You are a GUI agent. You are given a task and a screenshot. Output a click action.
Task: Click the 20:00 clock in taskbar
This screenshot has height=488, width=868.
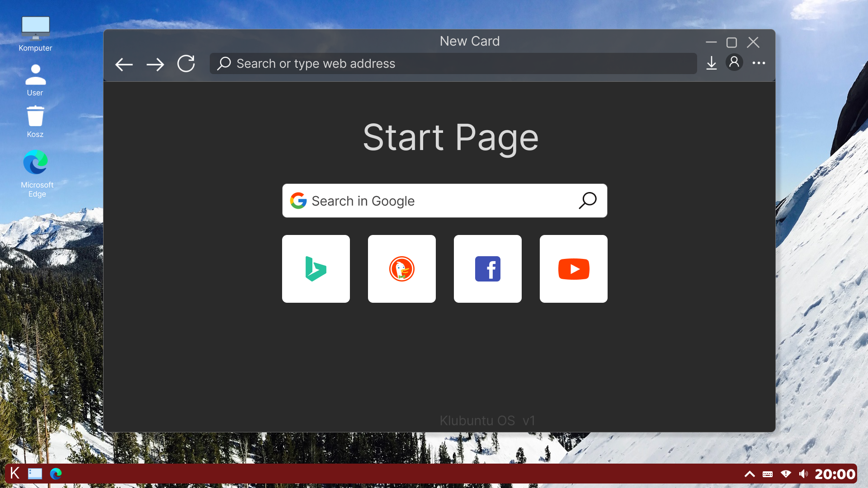pyautogui.click(x=835, y=474)
